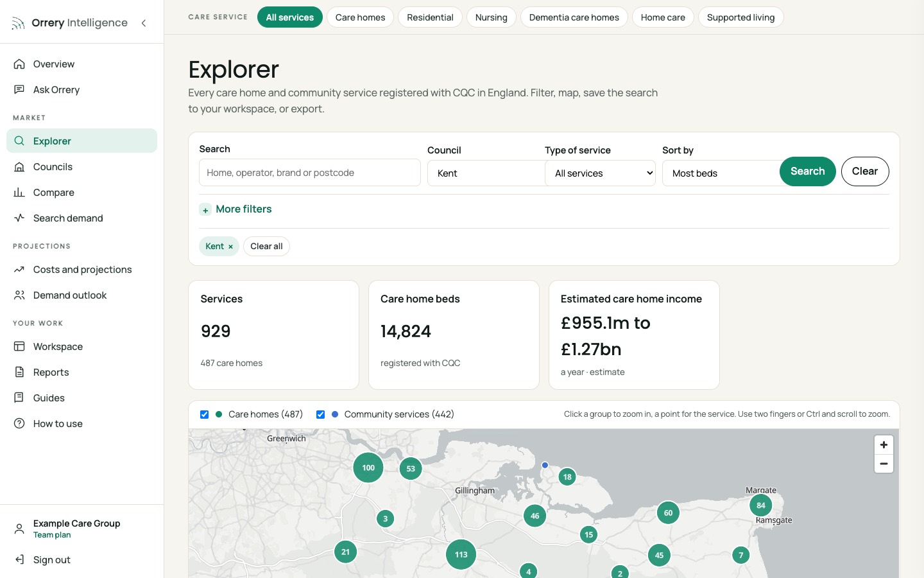Click the Sign out arrow icon
924x578 pixels.
19,560
